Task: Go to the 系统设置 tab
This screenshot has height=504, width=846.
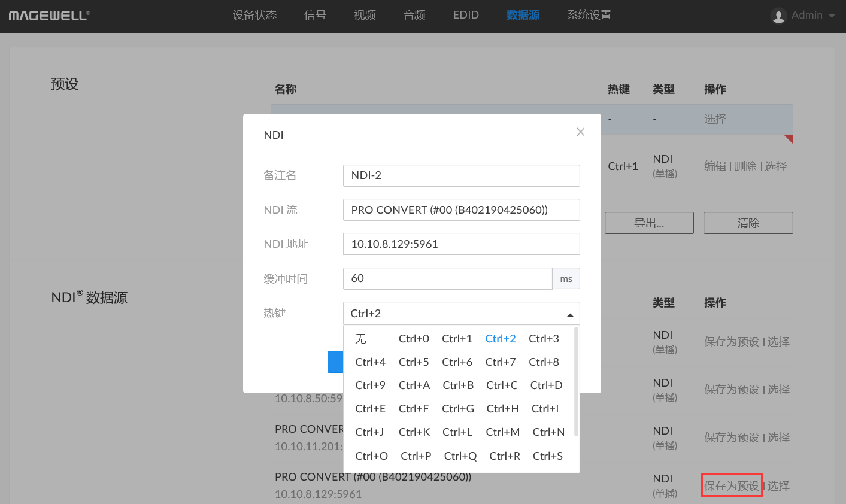Action: [x=589, y=15]
